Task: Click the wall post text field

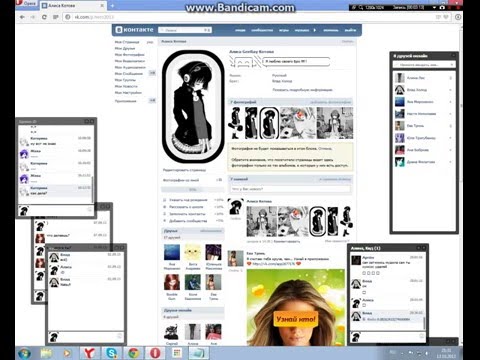Action: pos(290,189)
